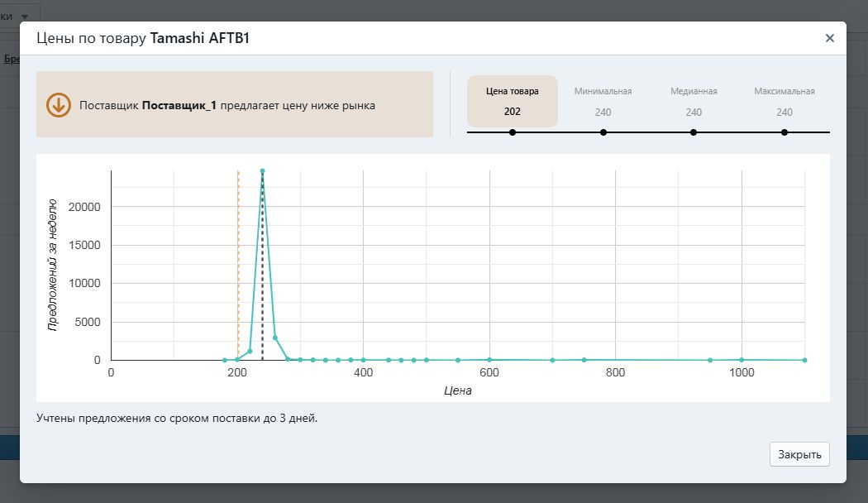Image resolution: width=868 pixels, height=503 pixels.
Task: Click the 800 x-axis label
Action: pyautogui.click(x=615, y=372)
